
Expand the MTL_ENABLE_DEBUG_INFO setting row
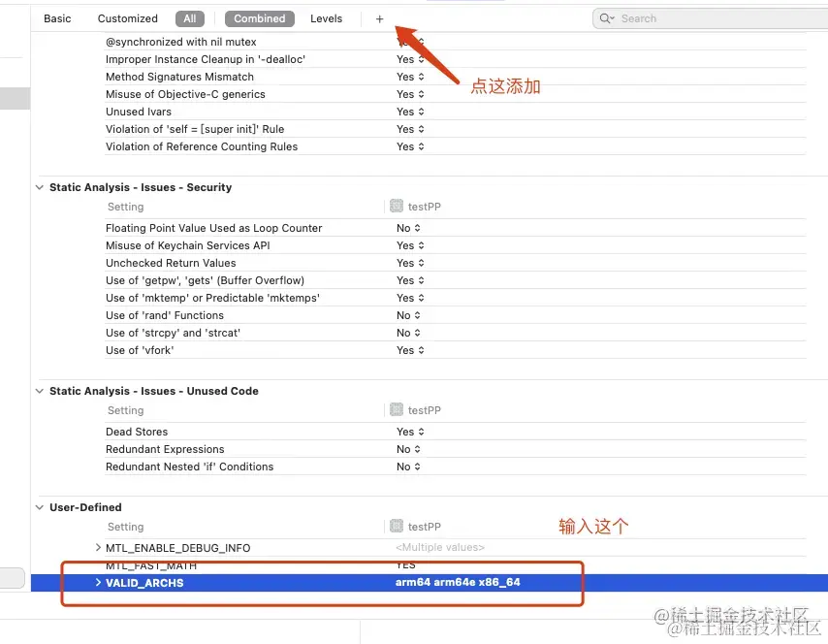(x=98, y=547)
